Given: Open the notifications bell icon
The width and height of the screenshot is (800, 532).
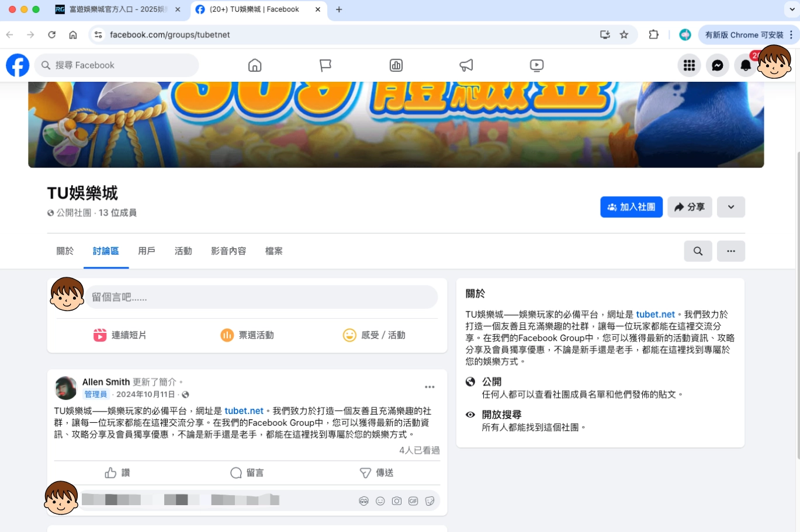Looking at the screenshot, I should tap(746, 65).
